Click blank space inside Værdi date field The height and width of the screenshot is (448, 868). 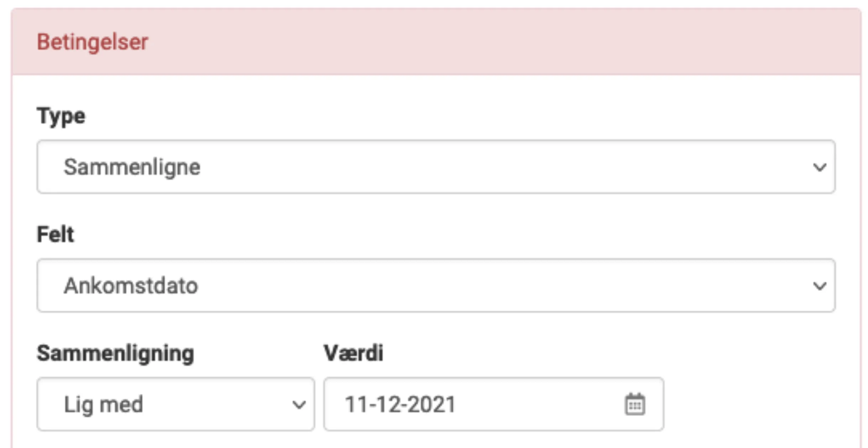click(x=534, y=405)
